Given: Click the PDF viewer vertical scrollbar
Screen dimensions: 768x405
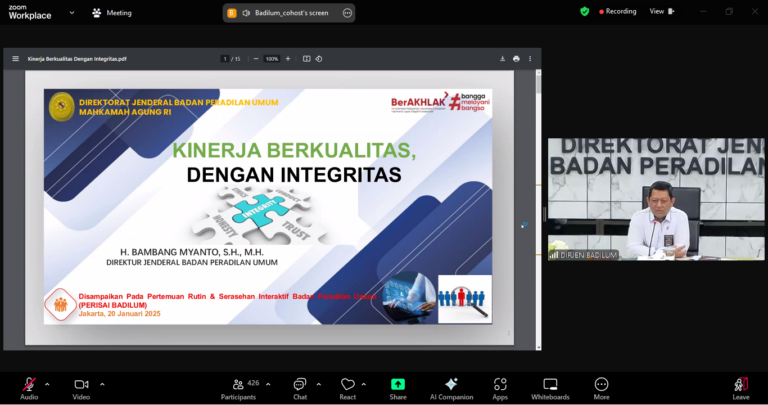Looking at the screenshot, I should click(x=538, y=200).
